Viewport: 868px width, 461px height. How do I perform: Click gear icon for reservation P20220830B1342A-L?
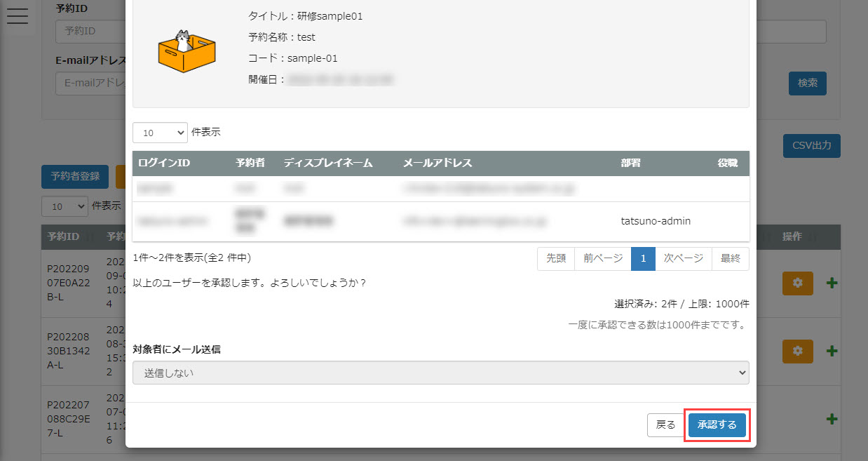(x=797, y=351)
